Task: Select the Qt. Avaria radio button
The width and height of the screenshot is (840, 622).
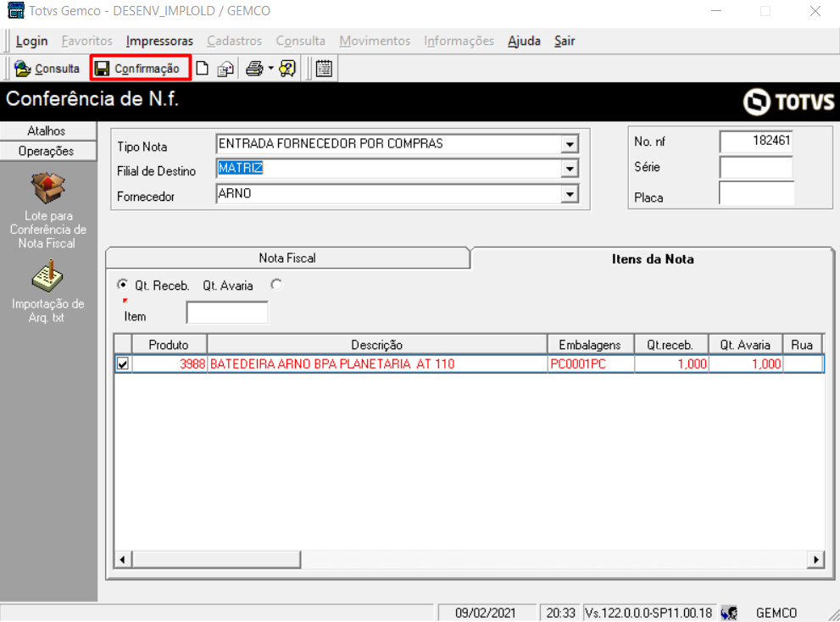Action: click(x=276, y=285)
